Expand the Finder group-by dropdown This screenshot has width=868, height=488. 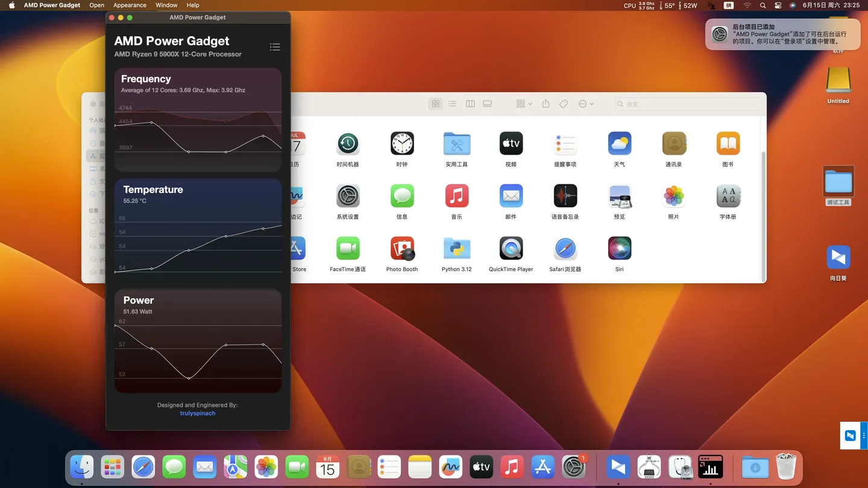524,104
